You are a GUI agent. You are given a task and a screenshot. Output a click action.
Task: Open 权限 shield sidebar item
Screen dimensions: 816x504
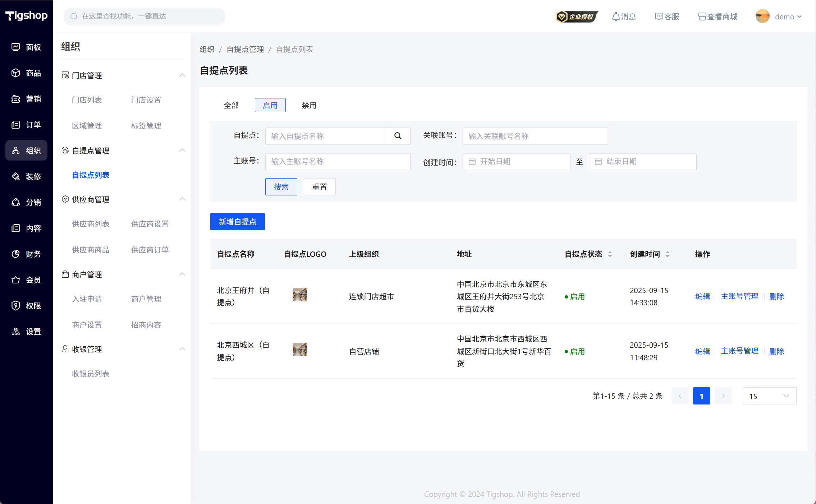click(x=16, y=306)
